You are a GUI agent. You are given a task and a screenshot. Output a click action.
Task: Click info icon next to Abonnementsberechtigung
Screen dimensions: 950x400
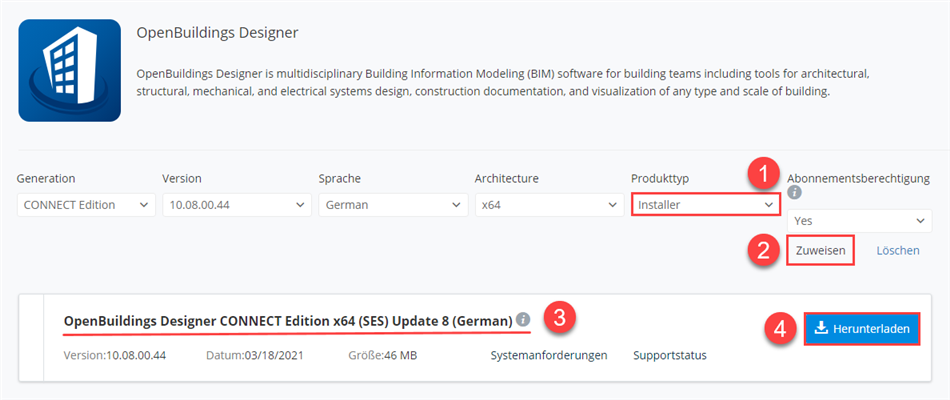[x=795, y=193]
